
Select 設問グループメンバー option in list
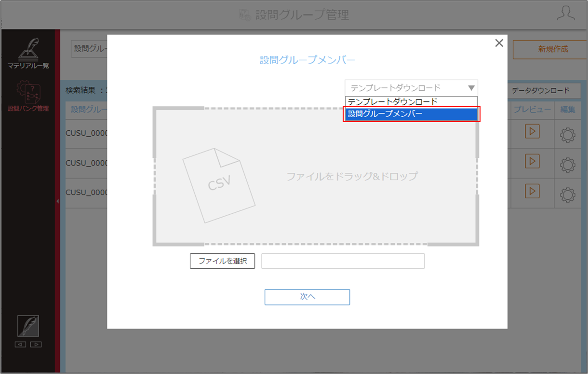[x=411, y=114]
